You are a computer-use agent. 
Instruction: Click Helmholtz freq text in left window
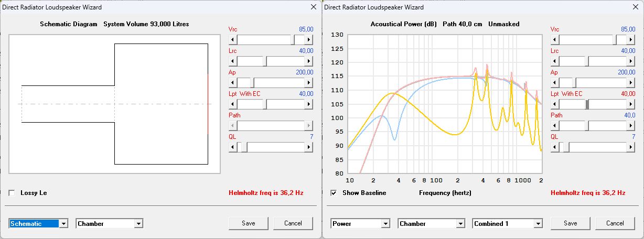pos(266,193)
